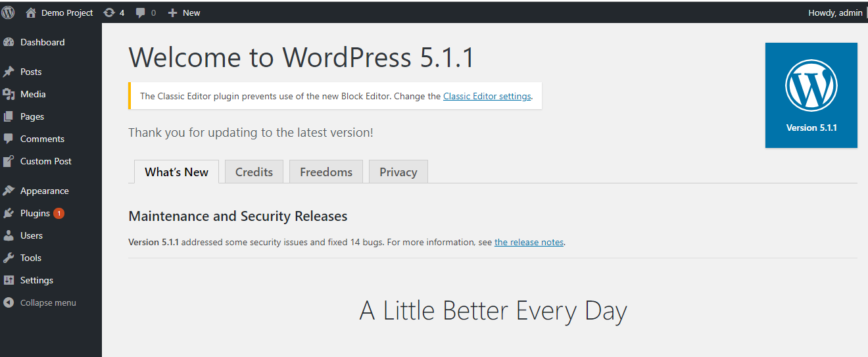Viewport: 868px width, 357px height.
Task: Click the Welcome to WordPress 5.1.1 heading
Action: 301,58
